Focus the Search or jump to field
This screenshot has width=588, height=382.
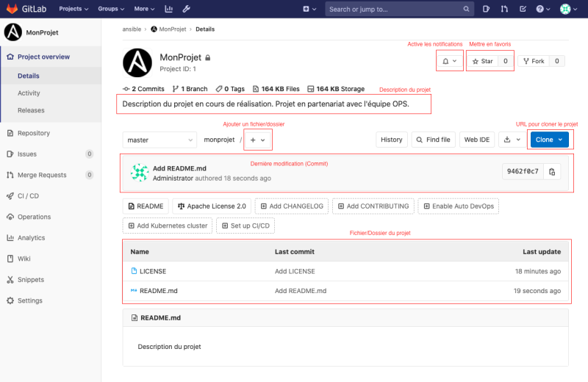point(393,10)
